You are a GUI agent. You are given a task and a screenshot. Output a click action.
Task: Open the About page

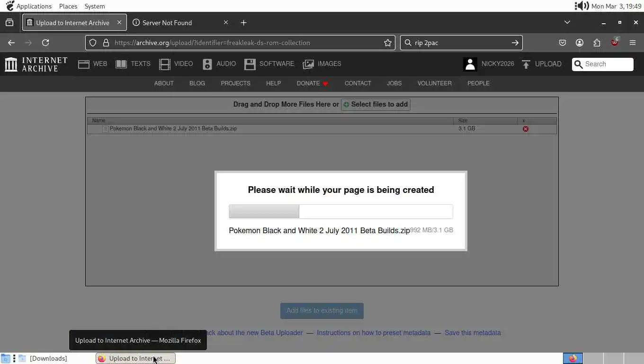tap(164, 83)
